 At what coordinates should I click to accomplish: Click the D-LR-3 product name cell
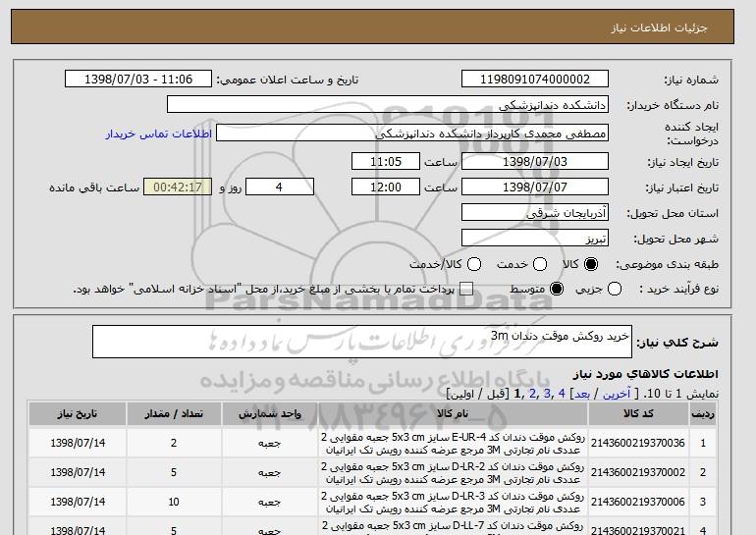coord(453,503)
